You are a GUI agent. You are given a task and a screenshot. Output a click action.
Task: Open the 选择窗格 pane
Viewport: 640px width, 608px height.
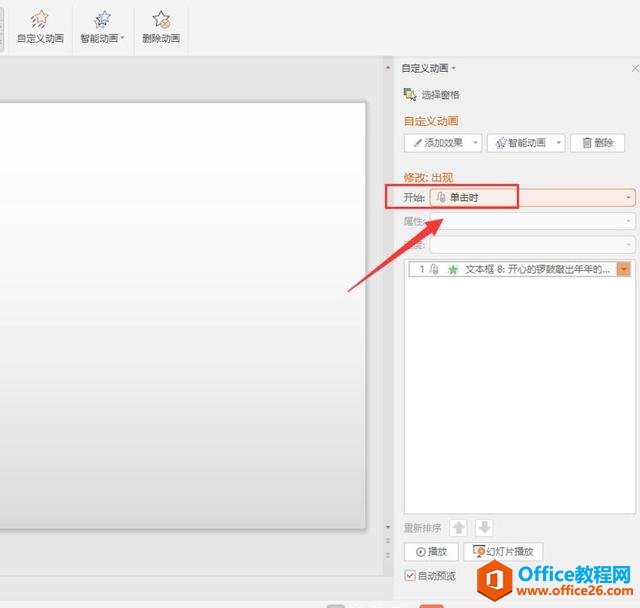pos(431,95)
